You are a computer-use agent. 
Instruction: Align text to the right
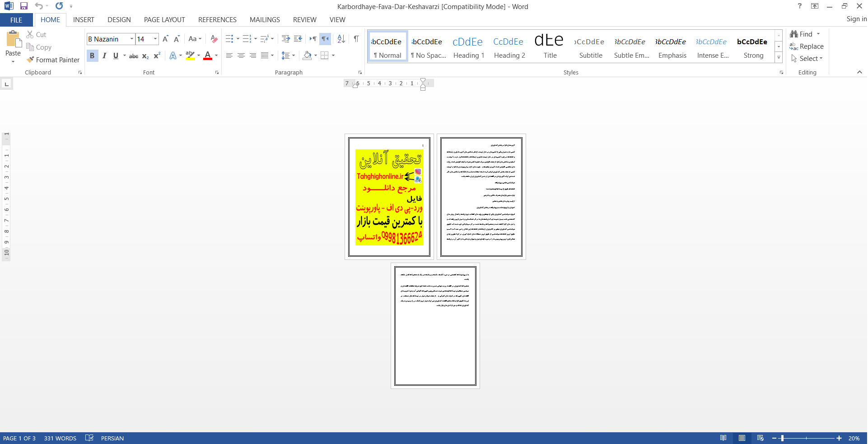point(253,55)
